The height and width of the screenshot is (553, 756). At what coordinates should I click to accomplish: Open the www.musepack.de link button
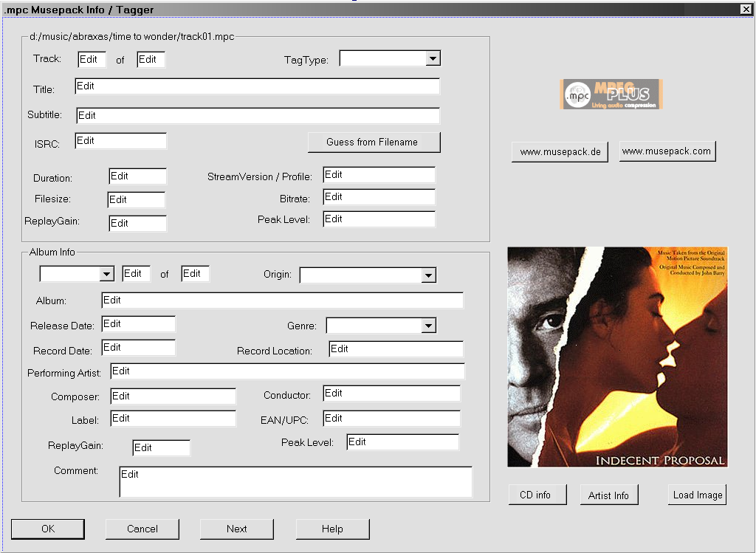560,152
